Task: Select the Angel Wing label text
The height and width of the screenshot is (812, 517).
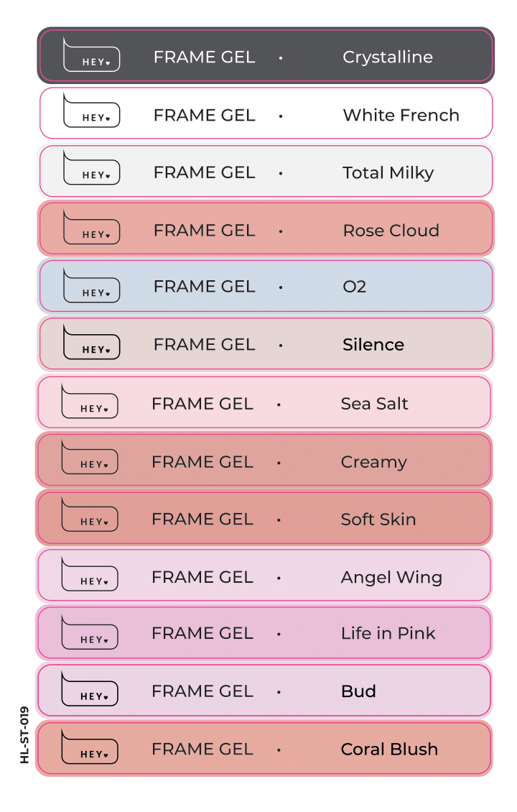Action: tap(392, 578)
